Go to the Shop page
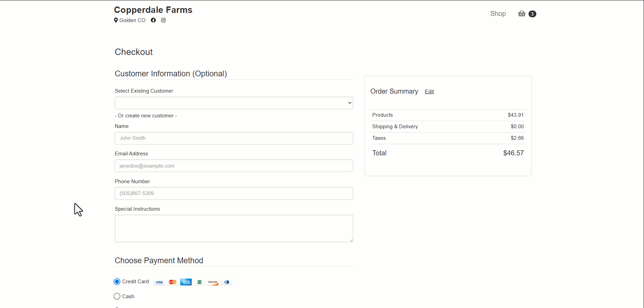This screenshot has height=308, width=644. click(x=498, y=14)
